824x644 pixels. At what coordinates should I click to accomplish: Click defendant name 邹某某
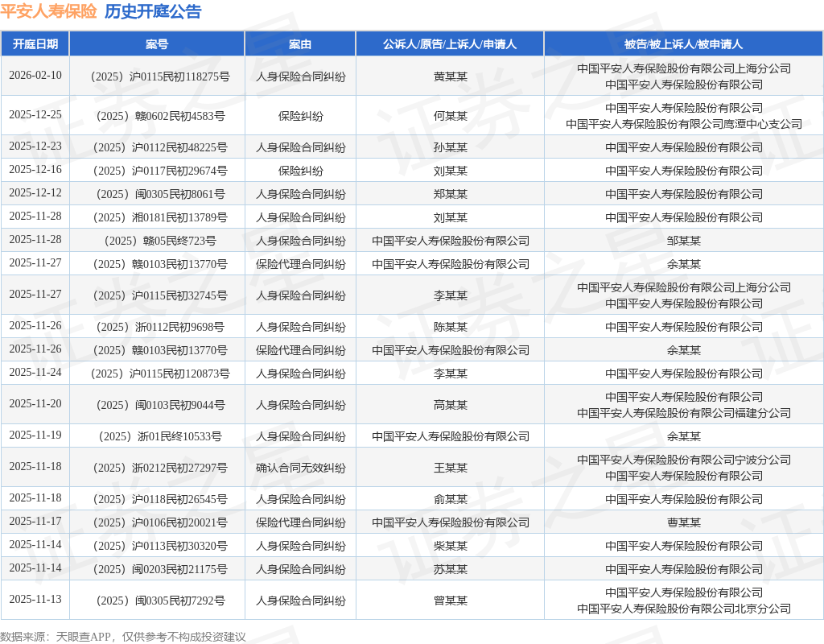pyautogui.click(x=684, y=242)
